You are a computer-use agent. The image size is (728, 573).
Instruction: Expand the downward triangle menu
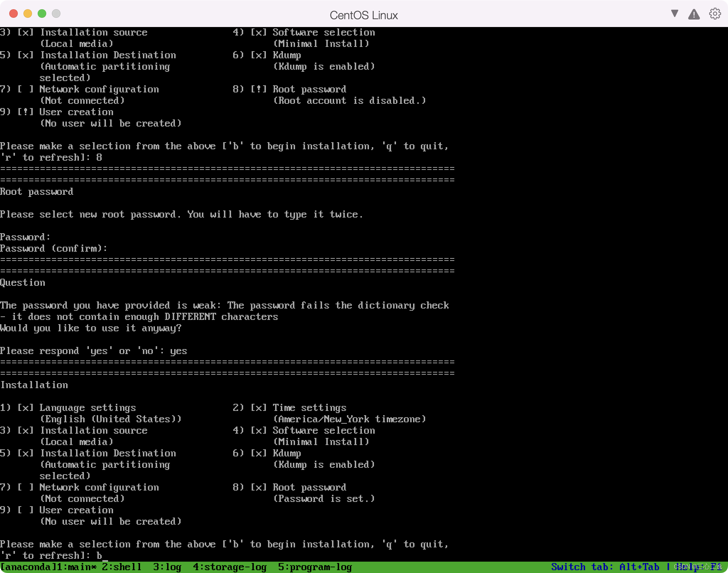pos(674,14)
